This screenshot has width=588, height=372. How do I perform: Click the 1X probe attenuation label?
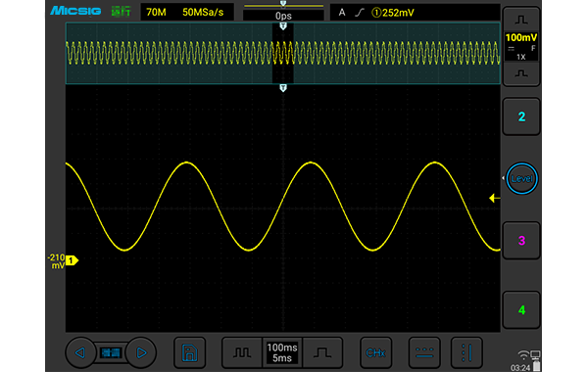(521, 57)
